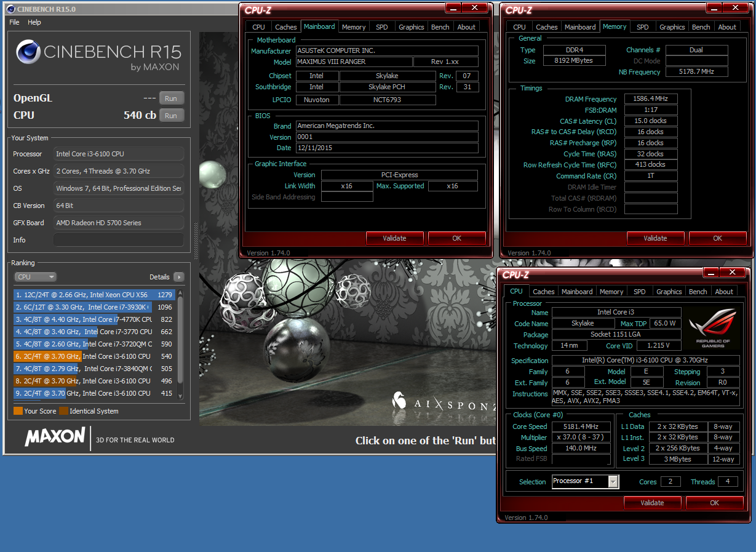
Task: Open the Help menu in Cinebench
Action: [x=34, y=22]
